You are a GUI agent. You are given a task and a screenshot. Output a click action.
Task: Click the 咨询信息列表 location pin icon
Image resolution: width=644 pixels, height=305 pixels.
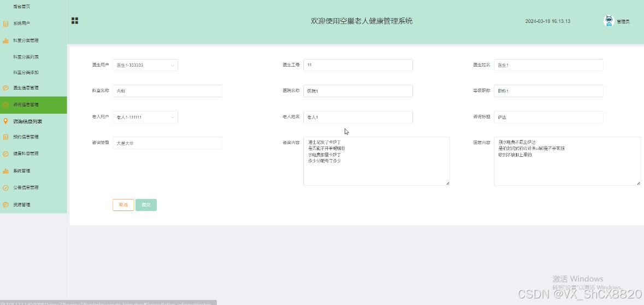(5, 121)
